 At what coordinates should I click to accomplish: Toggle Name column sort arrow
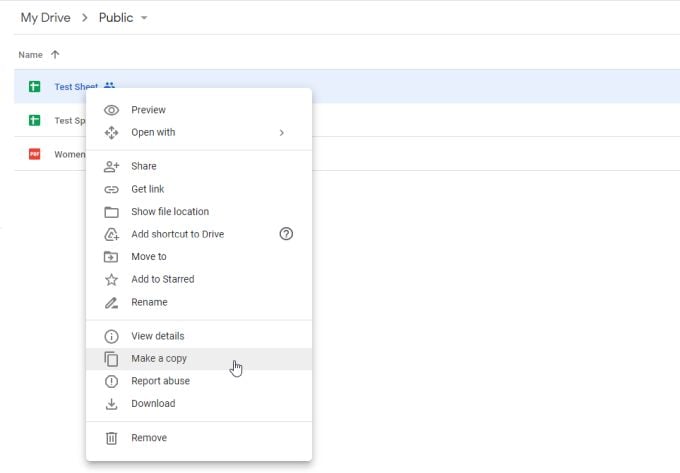click(54, 54)
